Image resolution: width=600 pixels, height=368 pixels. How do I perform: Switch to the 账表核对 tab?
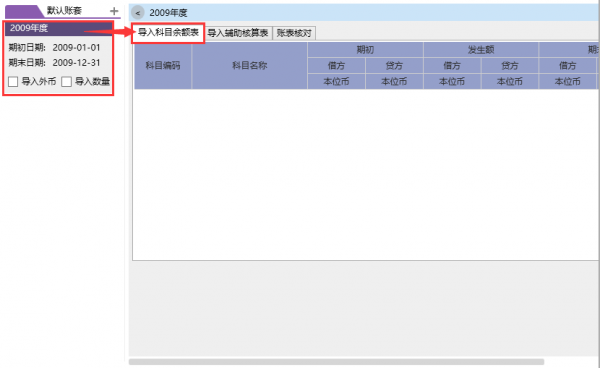[x=294, y=33]
